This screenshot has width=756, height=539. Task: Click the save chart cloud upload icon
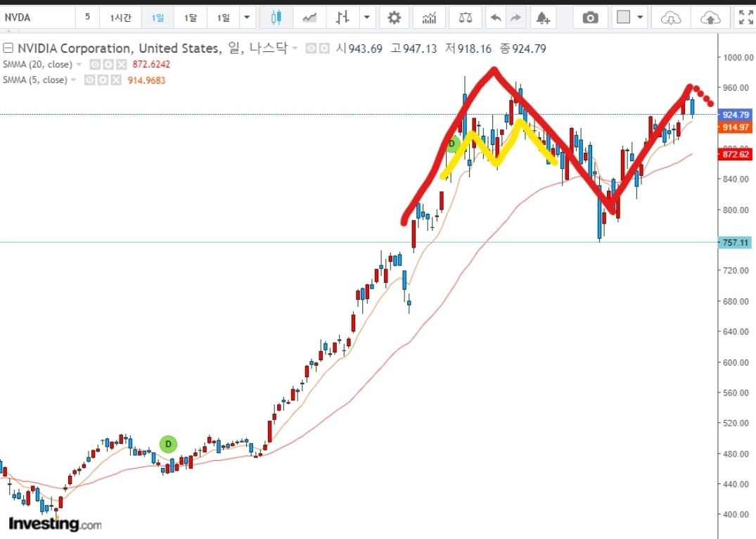click(x=710, y=18)
